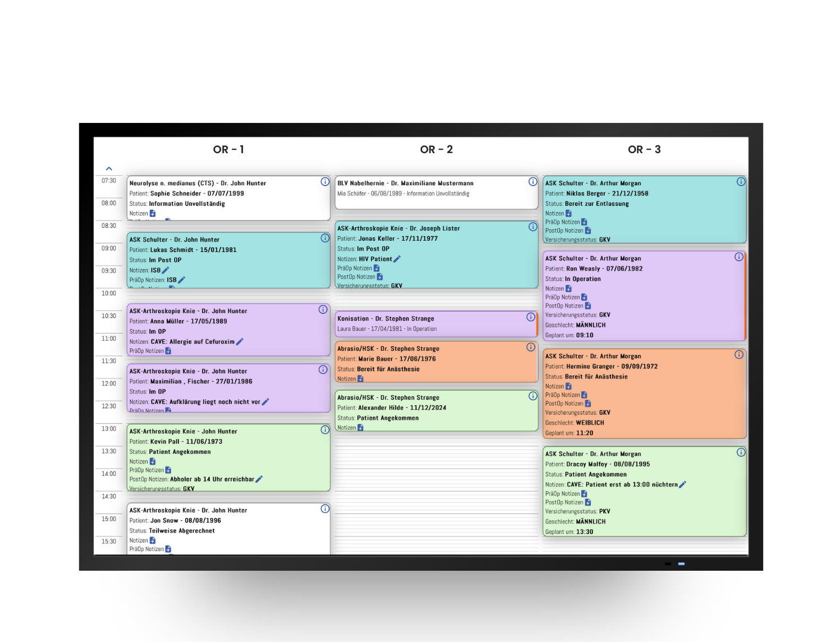Click the 13:00 time slot marker

point(109,429)
